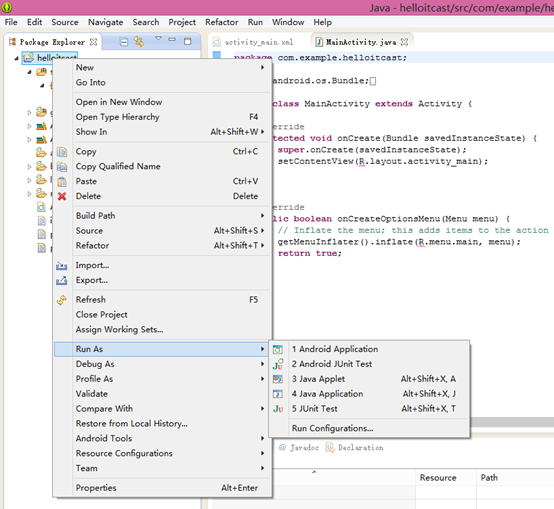The width and height of the screenshot is (554, 509).
Task: Close the MainActivity.java editor tab
Action: click(405, 42)
